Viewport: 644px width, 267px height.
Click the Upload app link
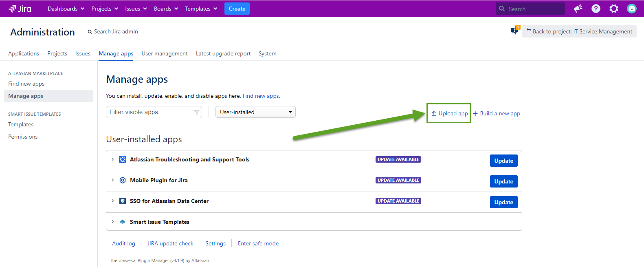[x=449, y=113]
